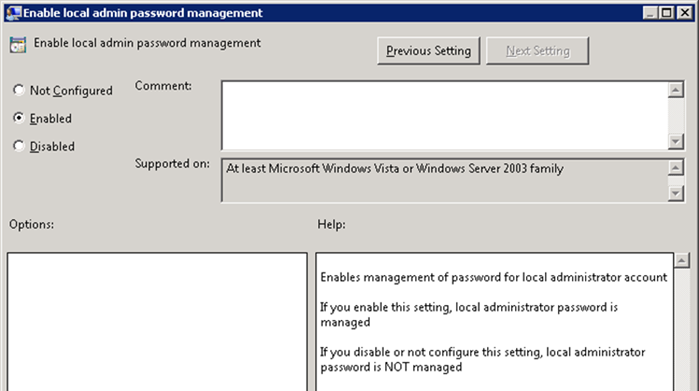The height and width of the screenshot is (391, 699).
Task: Go to Previous Setting
Action: point(428,51)
